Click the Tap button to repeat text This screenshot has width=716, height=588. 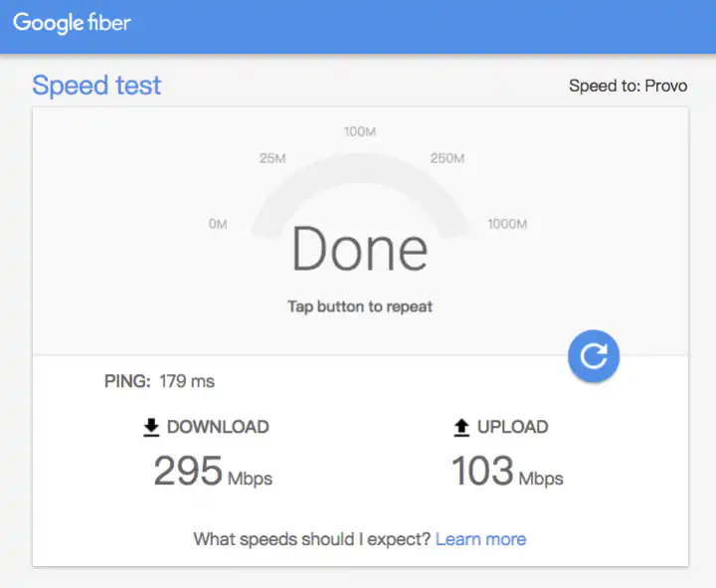pos(360,306)
